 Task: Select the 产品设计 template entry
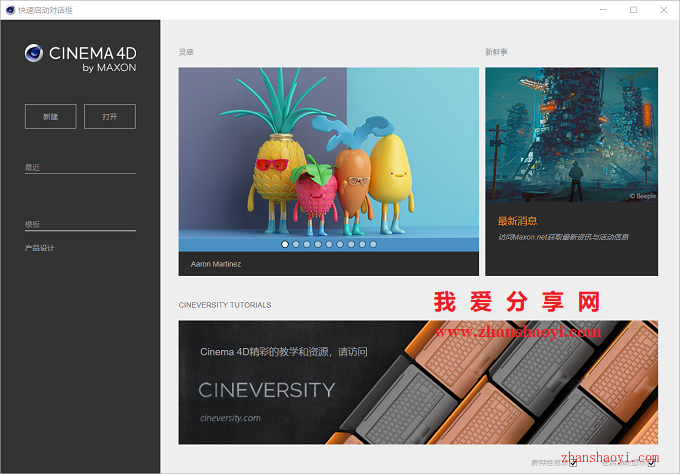tap(39, 248)
